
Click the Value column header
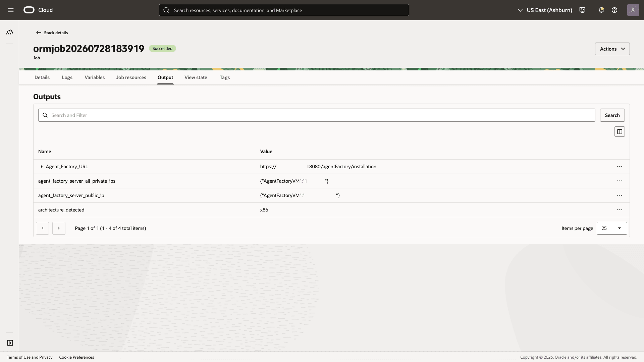[x=266, y=152]
